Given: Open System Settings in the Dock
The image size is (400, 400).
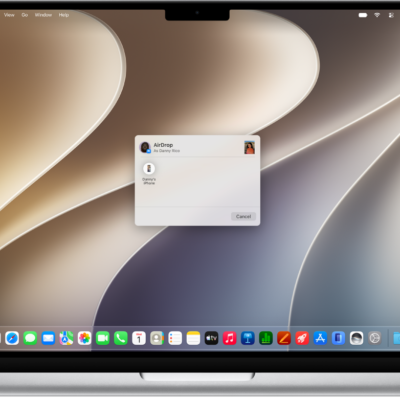Looking at the screenshot, I should click(x=374, y=338).
